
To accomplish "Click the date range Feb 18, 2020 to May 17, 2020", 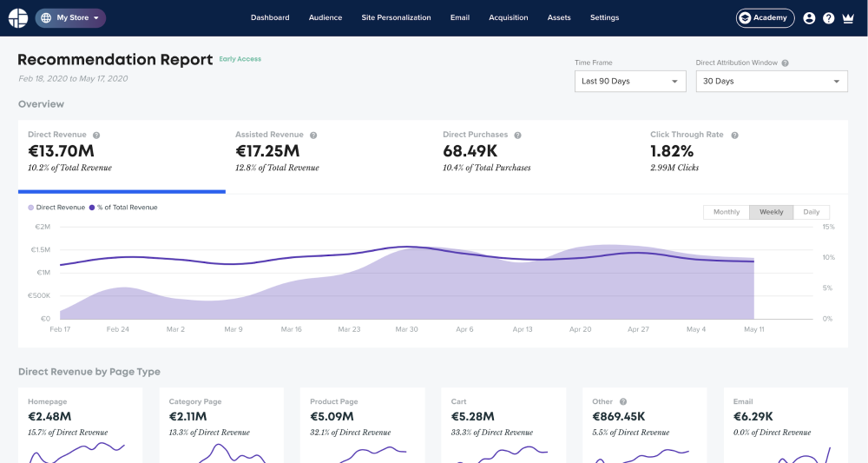I will (73, 79).
